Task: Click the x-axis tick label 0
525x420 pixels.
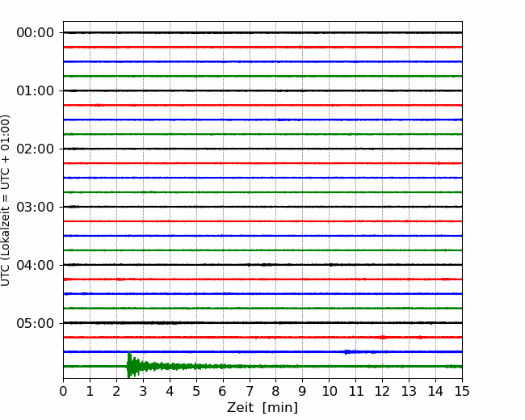Action: 63,391
